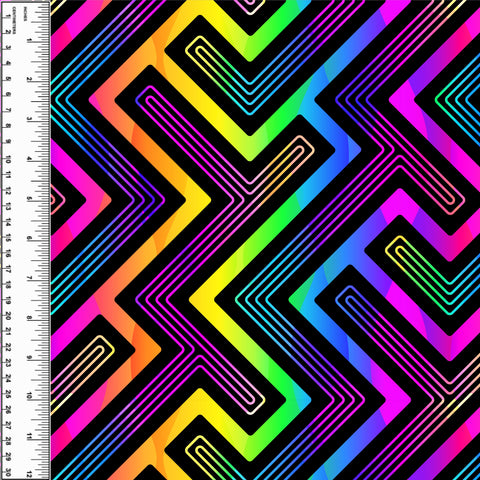480x480 pixels.
Task: Pick the 5 centimeter number on ruler
Action: coord(8,79)
